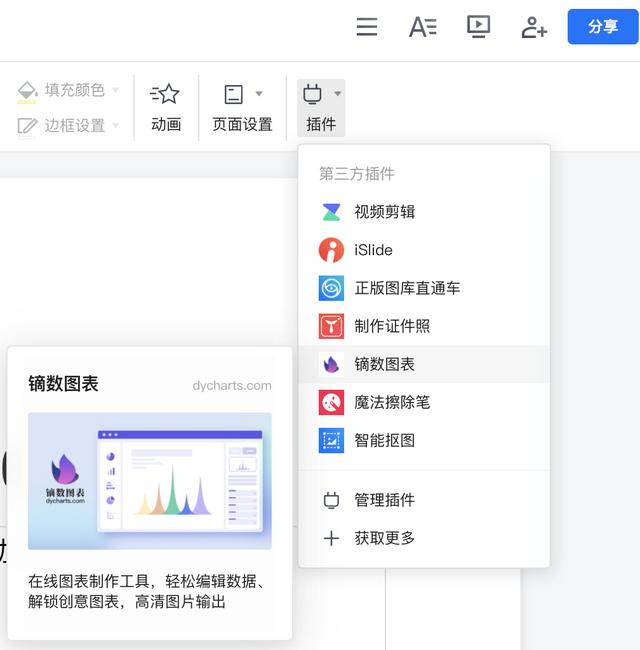Open 魔法擦除笔 plugin entry
This screenshot has height=650, width=640.
(424, 403)
